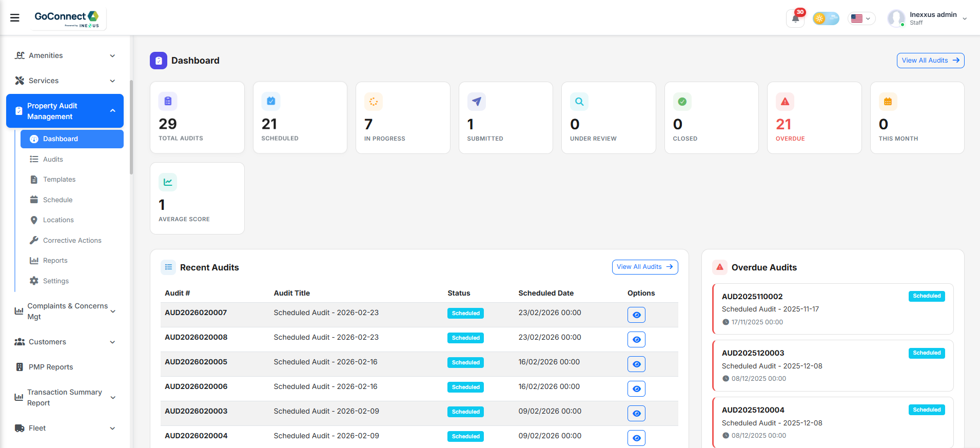The image size is (980, 448).
Task: Open Reports under Property Audit
Action: coord(72,261)
